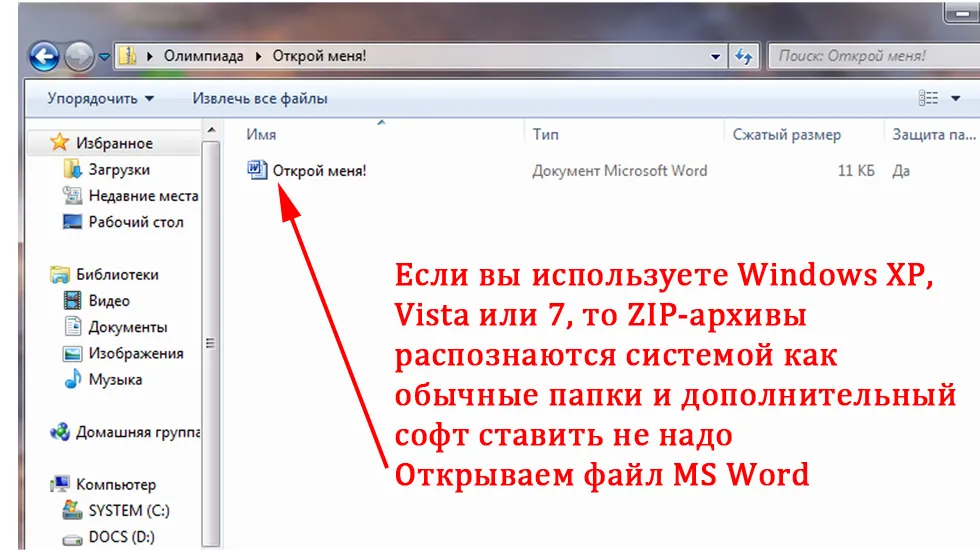Screen dimensions: 980x550
Task: Click the Загрузки folder icon
Action: pyautogui.click(x=72, y=169)
